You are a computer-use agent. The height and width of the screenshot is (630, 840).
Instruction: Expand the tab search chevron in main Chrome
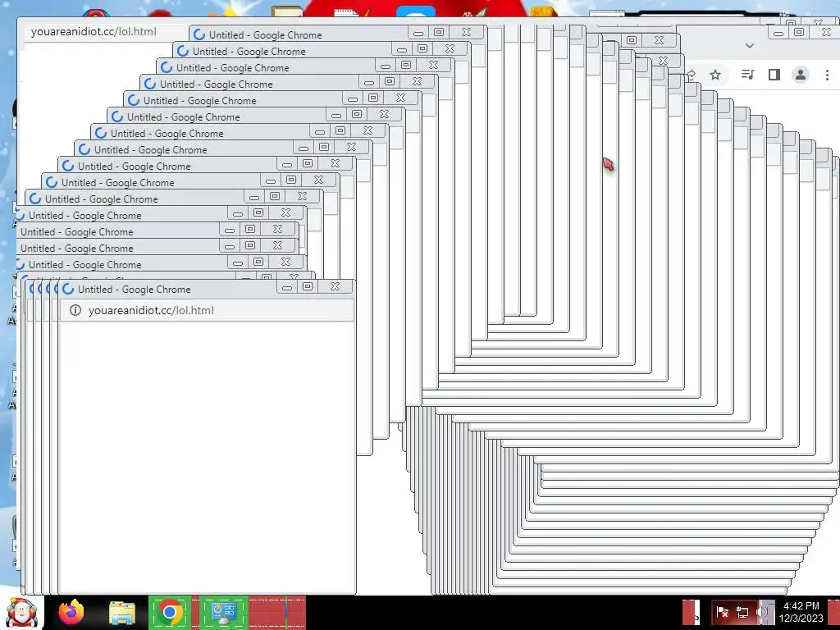(750, 46)
